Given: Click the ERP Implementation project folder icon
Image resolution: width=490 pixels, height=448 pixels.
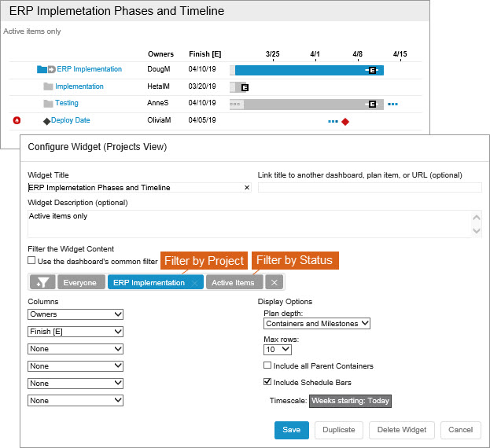Looking at the screenshot, I should (x=42, y=69).
